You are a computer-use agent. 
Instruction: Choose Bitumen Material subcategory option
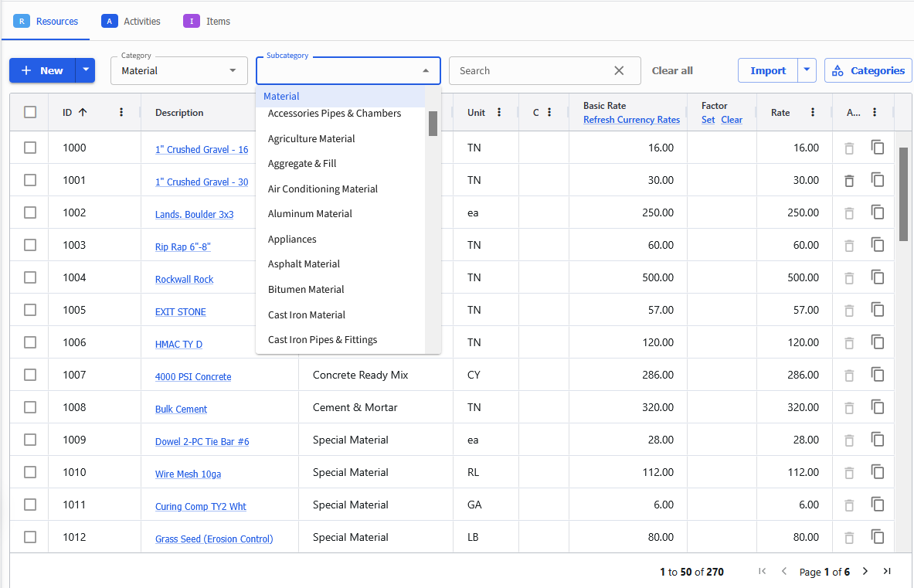coord(341,289)
